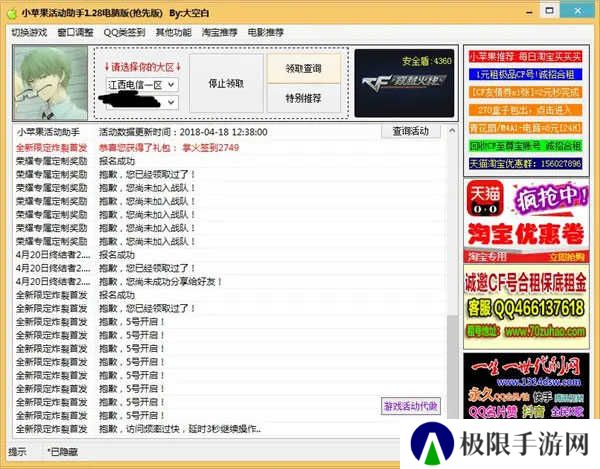Click the 停止领取 button
The image size is (600, 469).
[x=226, y=83]
